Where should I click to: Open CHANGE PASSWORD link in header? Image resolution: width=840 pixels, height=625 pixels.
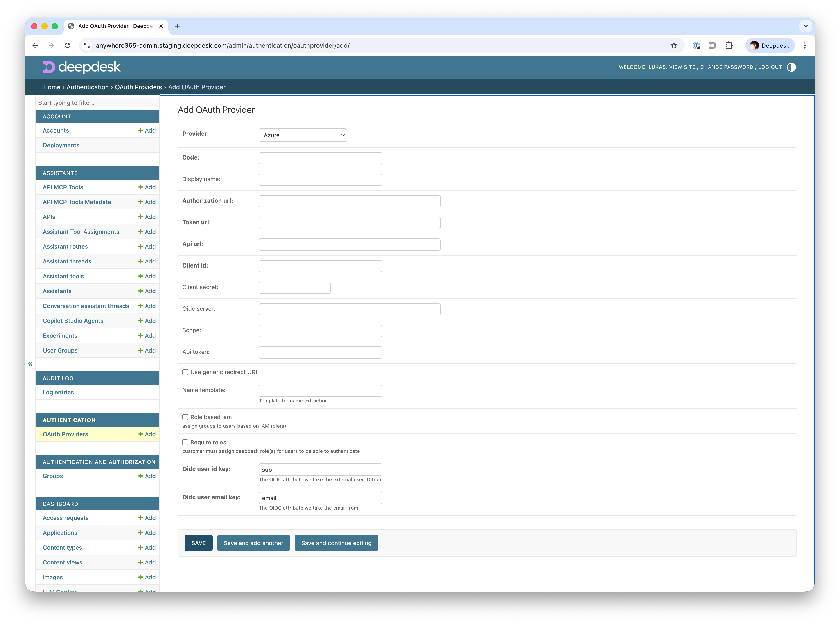point(726,67)
